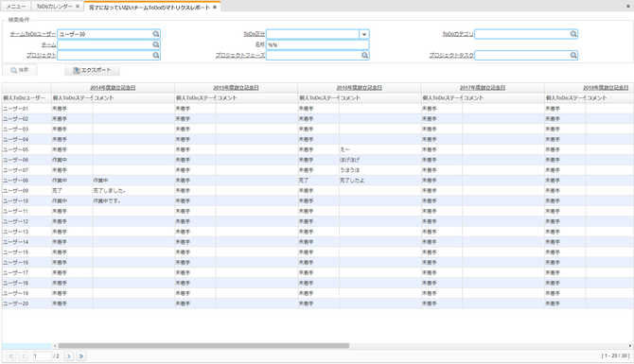Go to the first page
634x364 pixels.
tap(11, 355)
